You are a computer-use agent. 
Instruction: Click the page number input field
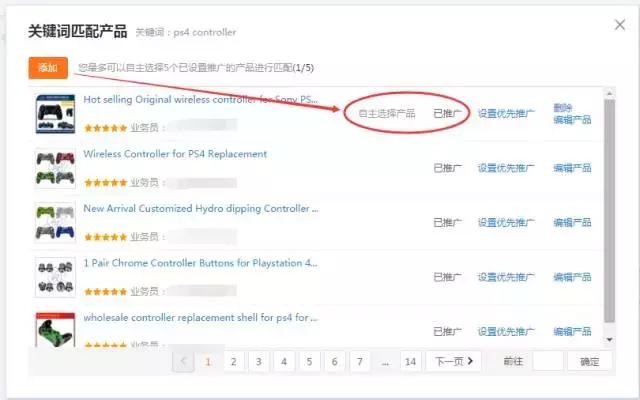(x=547, y=361)
